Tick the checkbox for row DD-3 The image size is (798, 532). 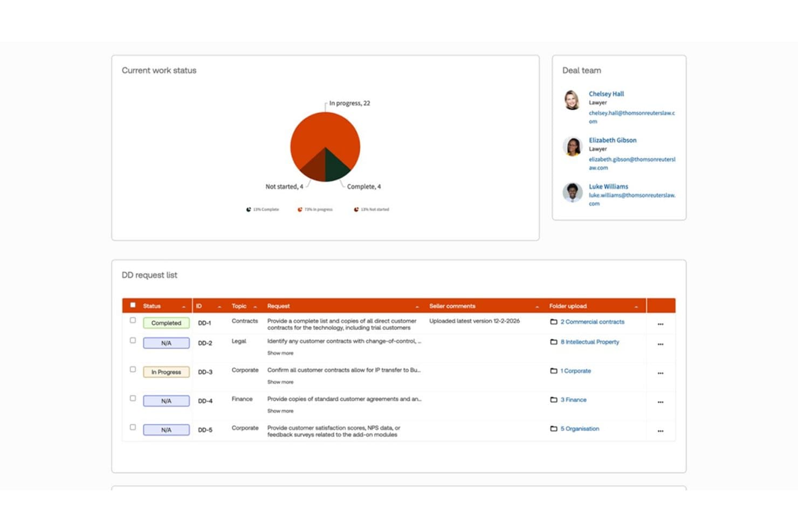tap(133, 370)
